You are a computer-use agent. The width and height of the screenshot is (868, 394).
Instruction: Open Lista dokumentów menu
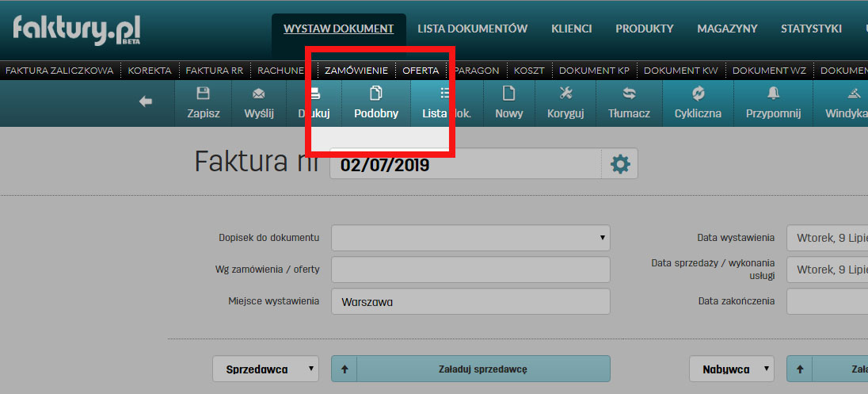472,29
